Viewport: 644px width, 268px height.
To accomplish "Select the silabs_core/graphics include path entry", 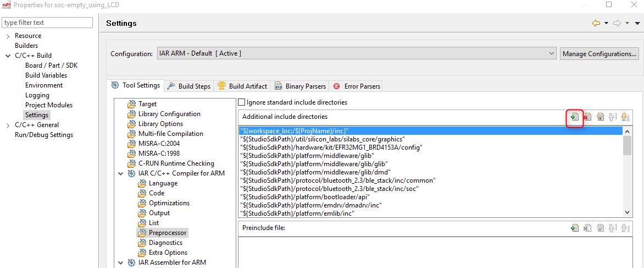I will tap(323, 139).
